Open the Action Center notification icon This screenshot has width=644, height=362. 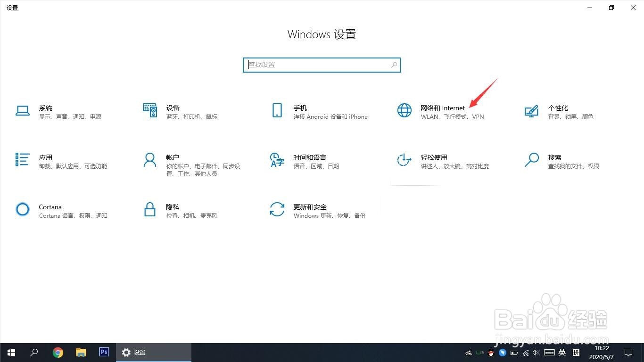[x=628, y=353]
